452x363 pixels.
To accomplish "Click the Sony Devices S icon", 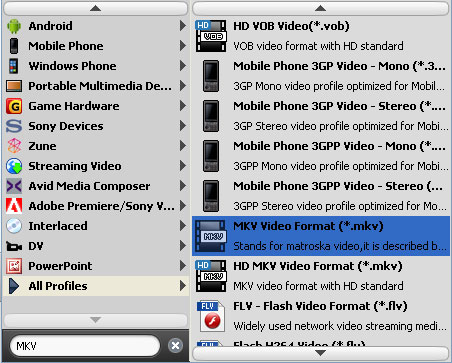I will point(14,126).
